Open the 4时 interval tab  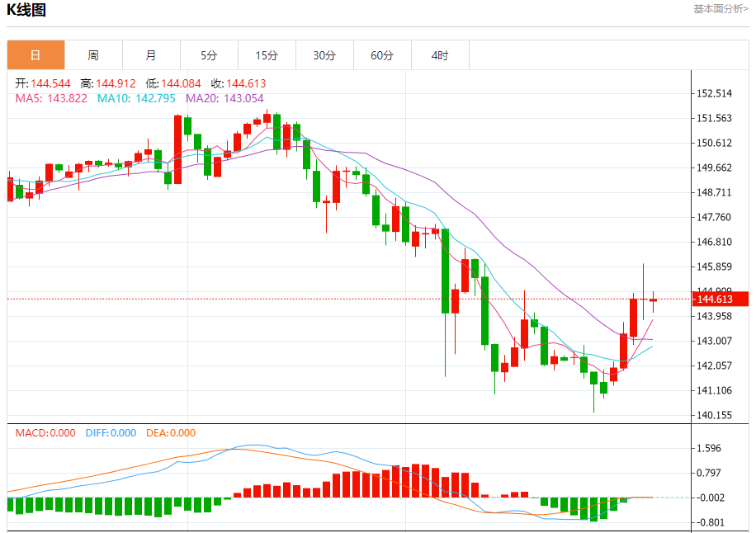440,55
